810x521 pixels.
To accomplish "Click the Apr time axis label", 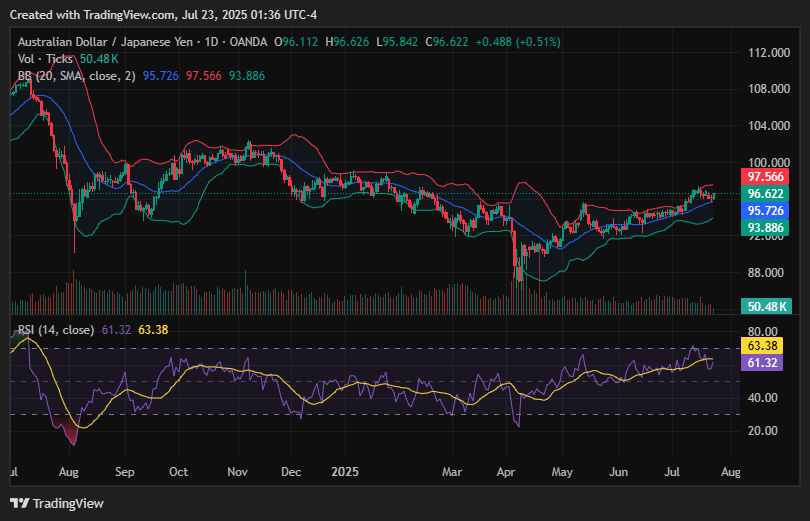I will tap(506, 472).
